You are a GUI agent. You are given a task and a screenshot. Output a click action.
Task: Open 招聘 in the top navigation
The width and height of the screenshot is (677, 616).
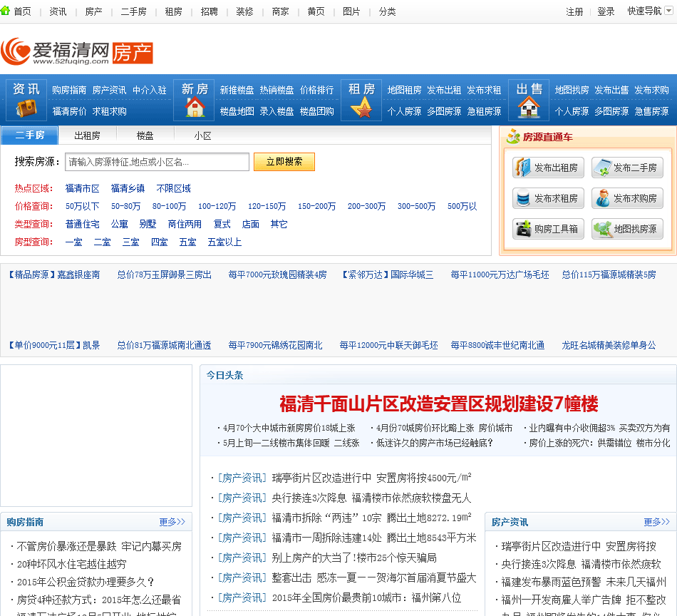[210, 11]
